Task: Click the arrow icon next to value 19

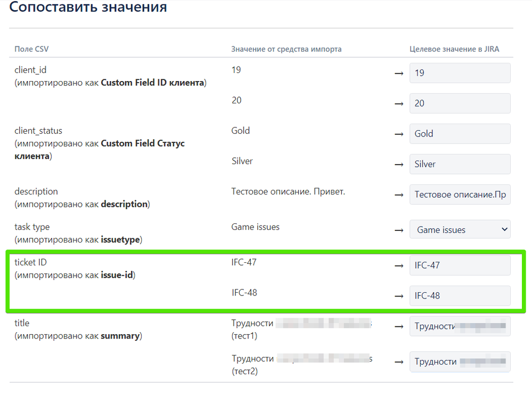Action: pos(399,73)
